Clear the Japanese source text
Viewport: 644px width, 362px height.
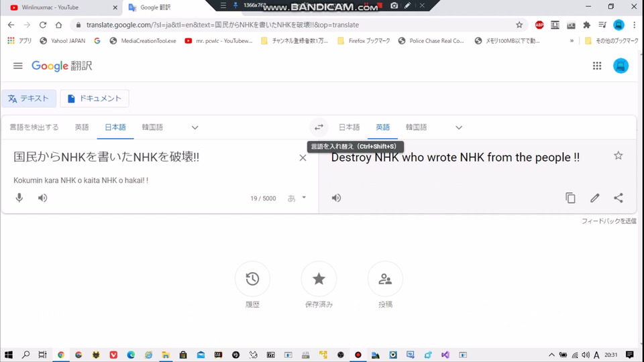303,158
